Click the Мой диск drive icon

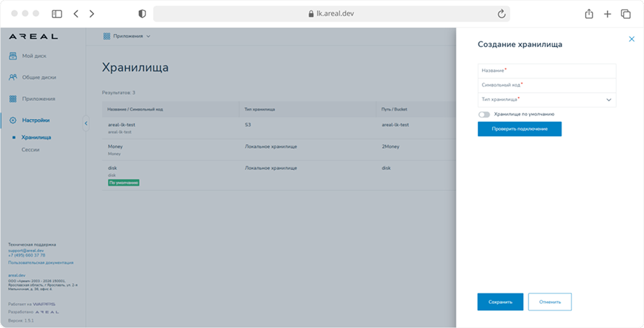pyautogui.click(x=13, y=56)
